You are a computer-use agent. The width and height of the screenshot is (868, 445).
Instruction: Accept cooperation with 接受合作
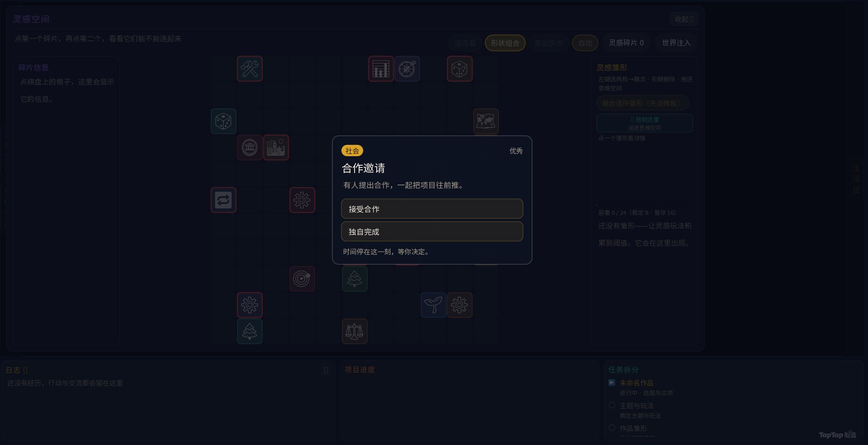pyautogui.click(x=432, y=209)
